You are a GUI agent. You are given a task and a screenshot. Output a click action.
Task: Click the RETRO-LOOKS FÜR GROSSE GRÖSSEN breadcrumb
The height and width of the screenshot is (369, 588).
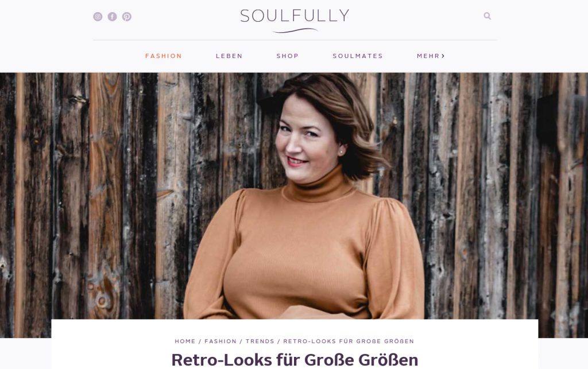coord(349,341)
